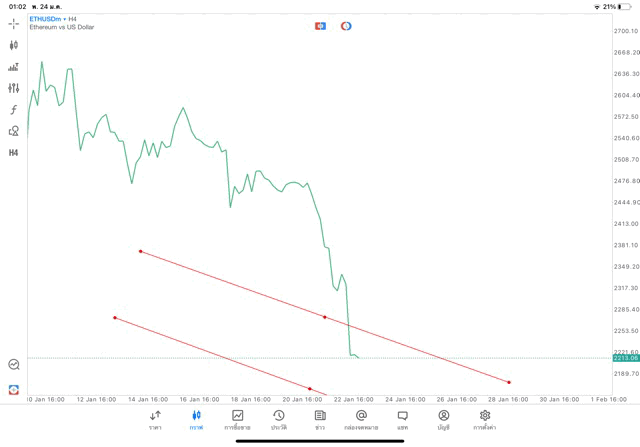Screen dimensions: 640x447
Task: Select the current price label 2213.06
Action: (626, 357)
